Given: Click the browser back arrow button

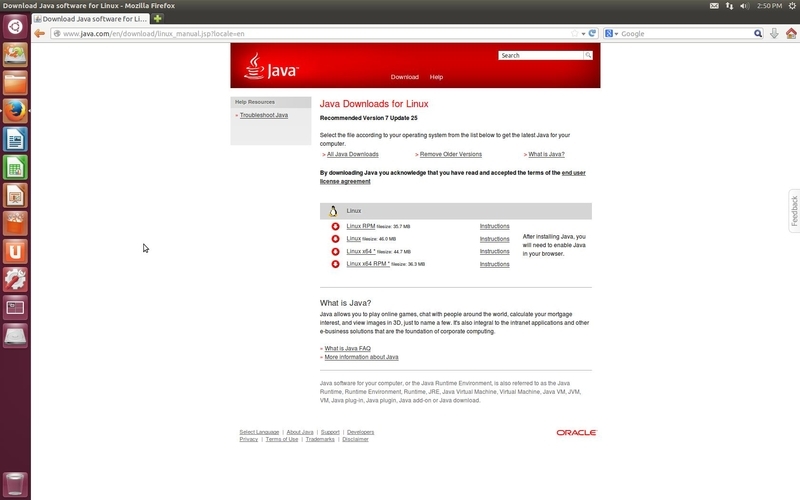Looking at the screenshot, I should (39, 34).
